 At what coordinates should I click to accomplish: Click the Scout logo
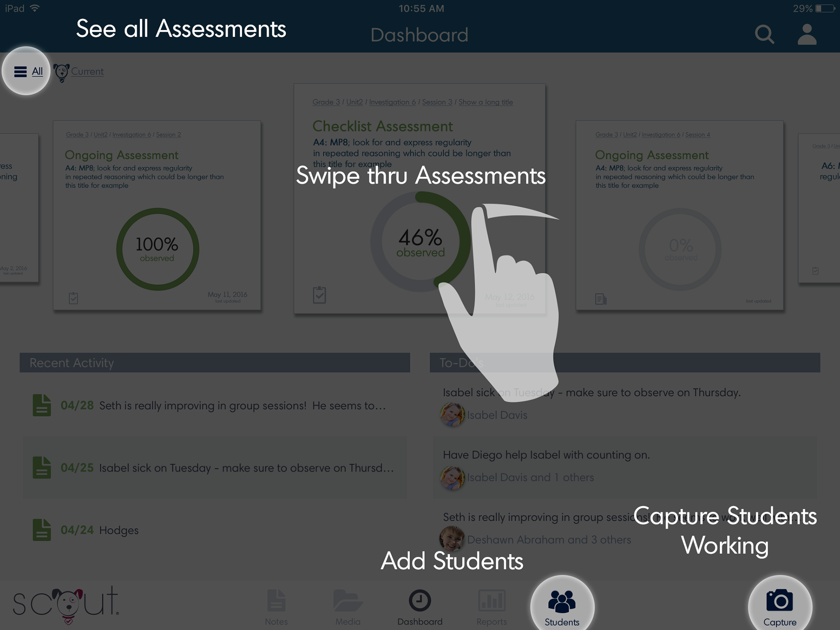tap(66, 604)
